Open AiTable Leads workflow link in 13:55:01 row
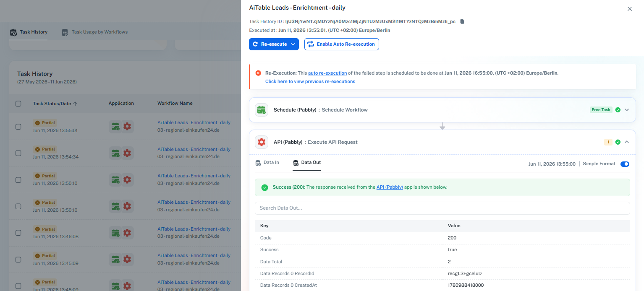Image resolution: width=644 pixels, height=291 pixels. 194,123
